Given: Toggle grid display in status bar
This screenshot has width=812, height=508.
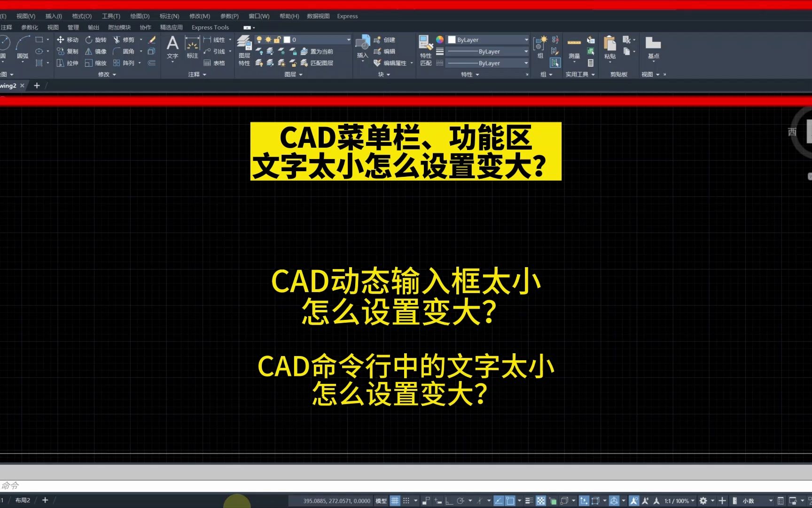Looking at the screenshot, I should 395,501.
